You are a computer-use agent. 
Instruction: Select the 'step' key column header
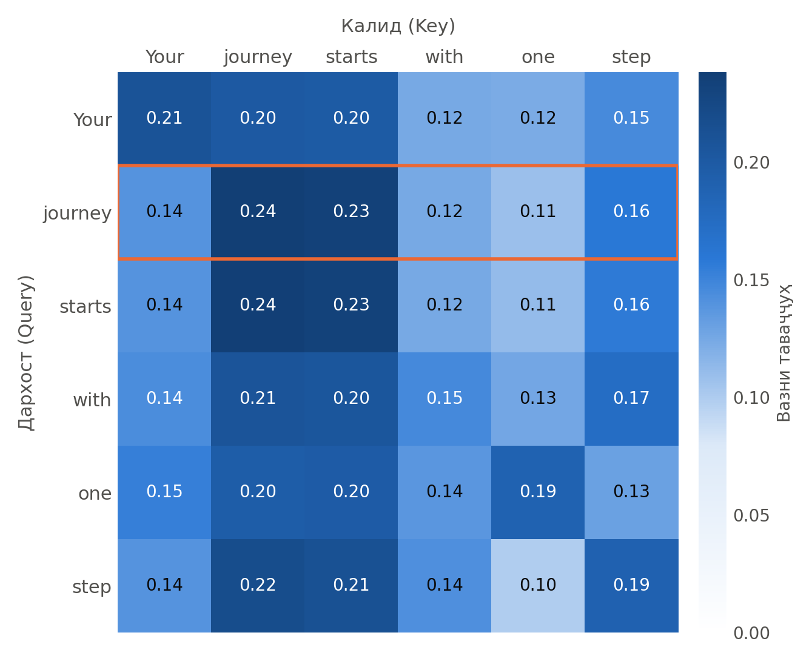[631, 57]
